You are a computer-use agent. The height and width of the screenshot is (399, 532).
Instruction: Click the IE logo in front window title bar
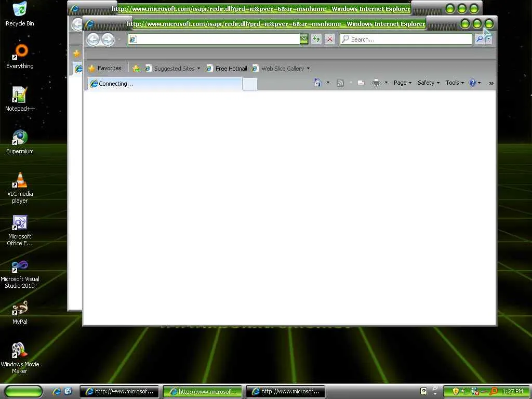pos(89,24)
